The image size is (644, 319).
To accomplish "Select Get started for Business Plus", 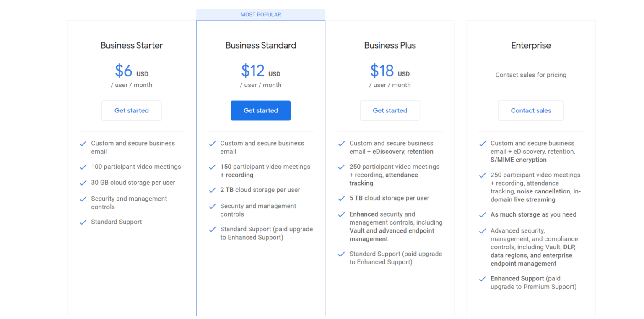I will point(390,110).
